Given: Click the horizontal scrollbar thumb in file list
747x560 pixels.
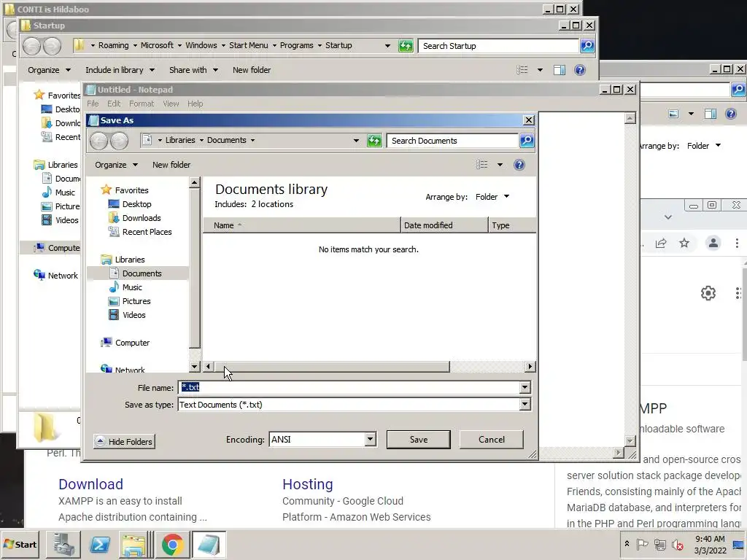Looking at the screenshot, I should 332,367.
